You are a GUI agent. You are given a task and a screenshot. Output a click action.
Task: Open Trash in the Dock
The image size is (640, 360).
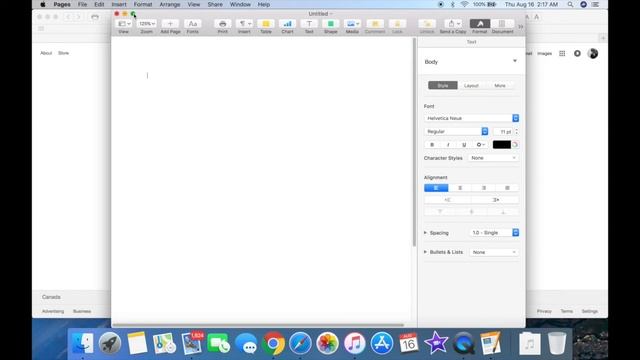click(x=557, y=343)
